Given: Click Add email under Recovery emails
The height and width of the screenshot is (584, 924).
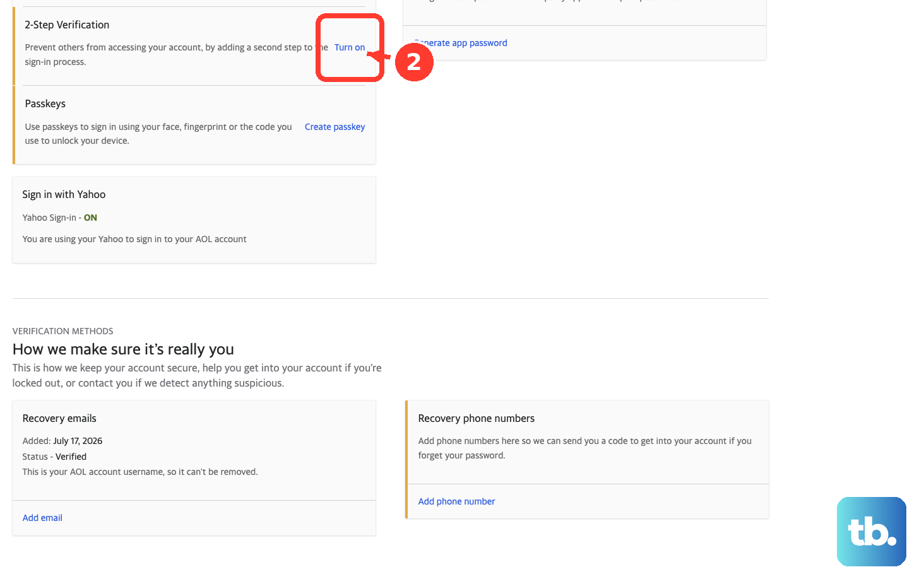Looking at the screenshot, I should pos(42,518).
